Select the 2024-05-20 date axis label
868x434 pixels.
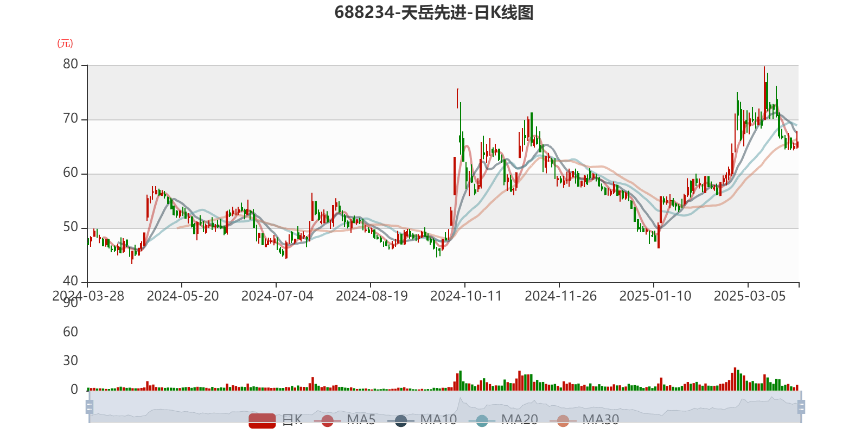[182, 296]
